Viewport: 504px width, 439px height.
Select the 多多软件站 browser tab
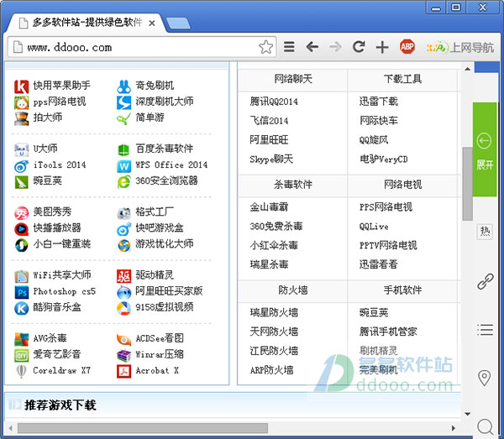(x=87, y=23)
